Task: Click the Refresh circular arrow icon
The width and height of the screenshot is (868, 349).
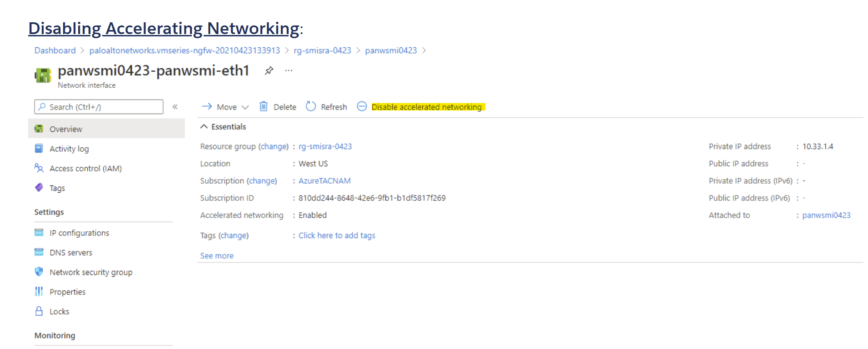Action: pos(311,106)
